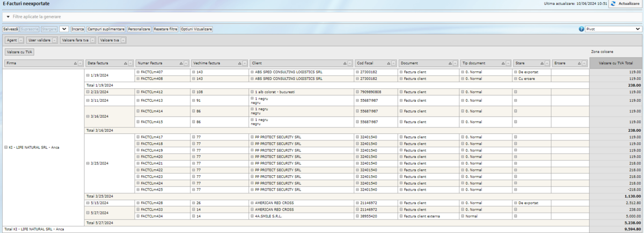Click the blue help question mark icon
Screen dimensions: 644x233
pyautogui.click(x=582, y=29)
